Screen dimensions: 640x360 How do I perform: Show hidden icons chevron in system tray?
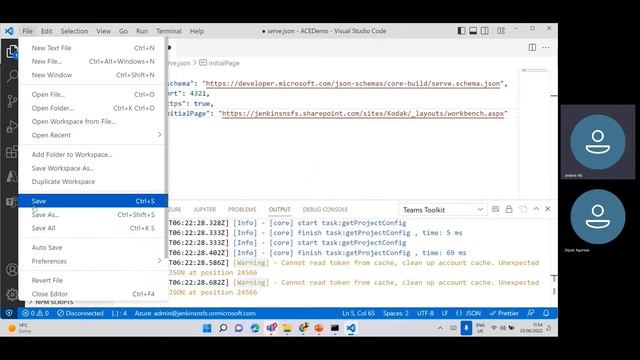tap(440, 328)
